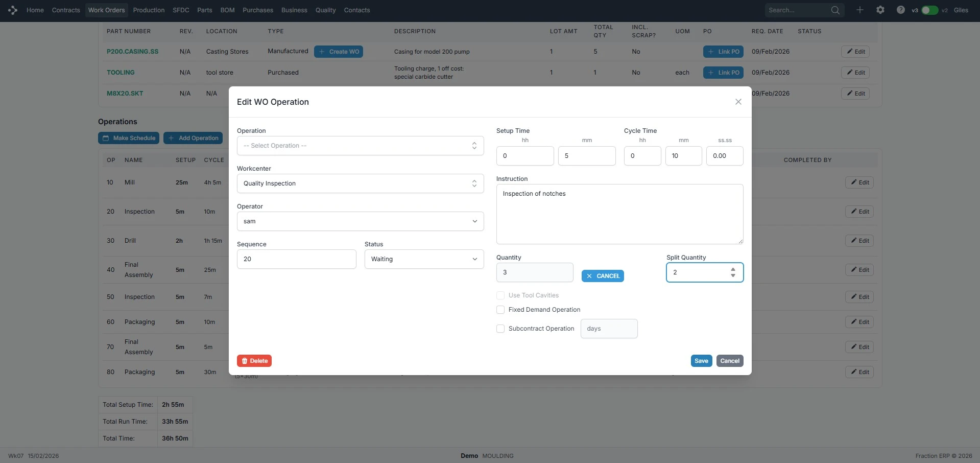Open the Select Operation dropdown
The image size is (980, 463).
click(x=360, y=146)
